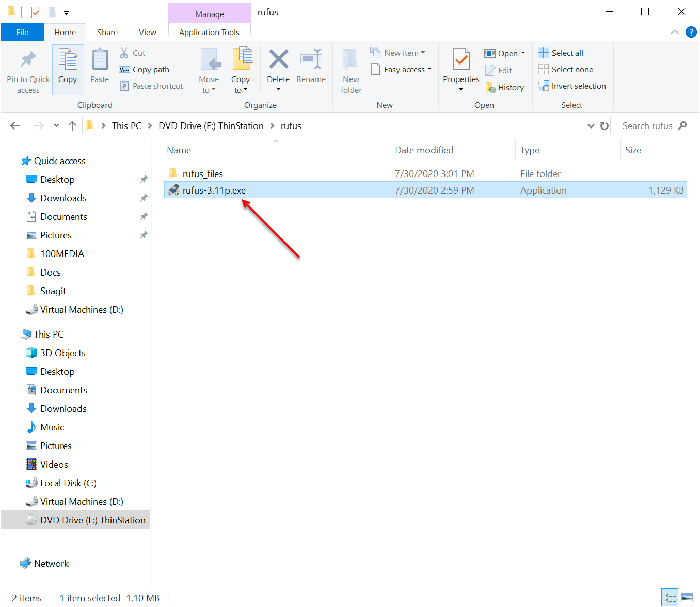Rename the selected file
This screenshot has width=700, height=607.
[311, 67]
